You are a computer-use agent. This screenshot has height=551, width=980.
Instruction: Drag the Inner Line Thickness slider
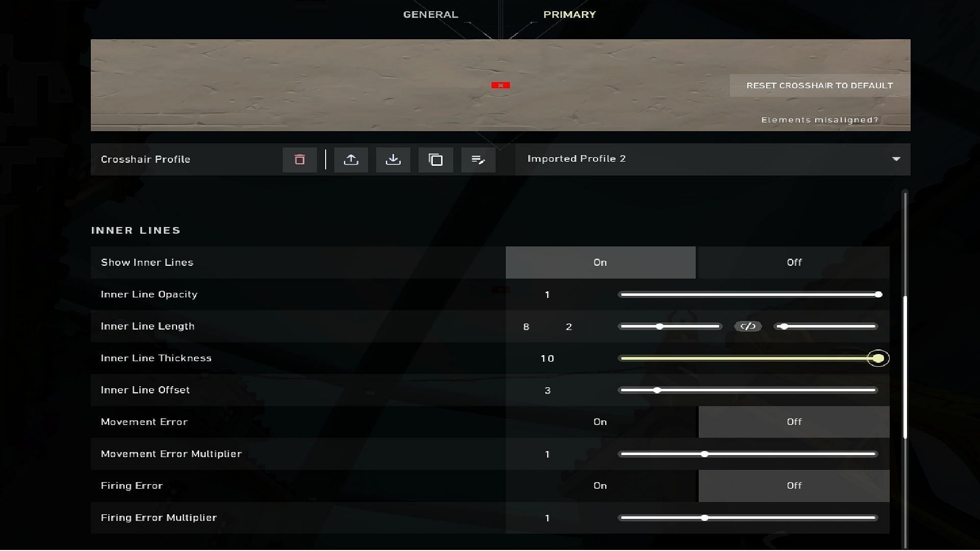point(878,358)
